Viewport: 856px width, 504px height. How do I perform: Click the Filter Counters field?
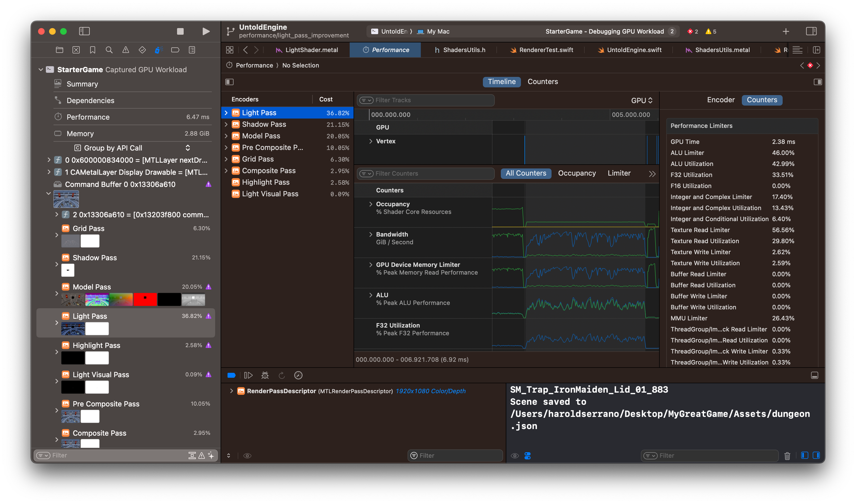click(x=426, y=174)
